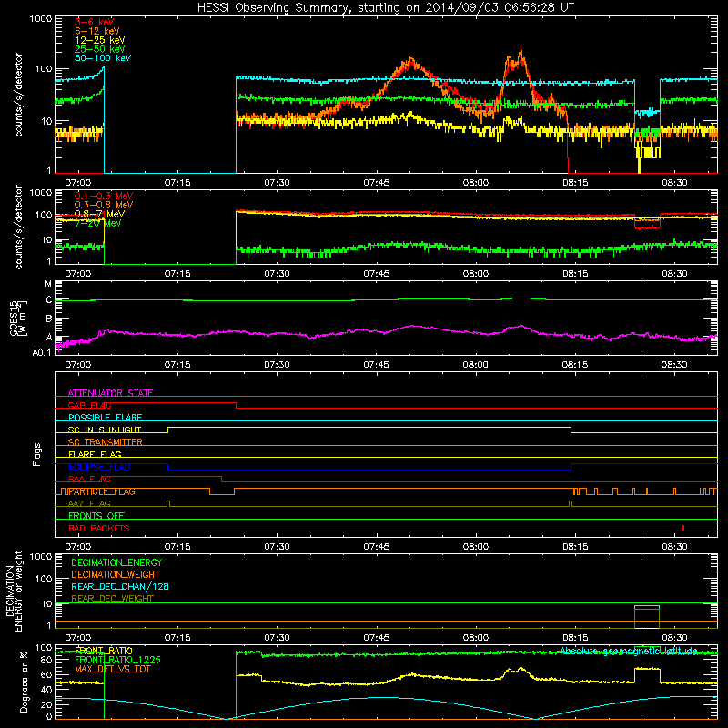Click the counts/s/detector title of the MeV panel

(x=18, y=227)
